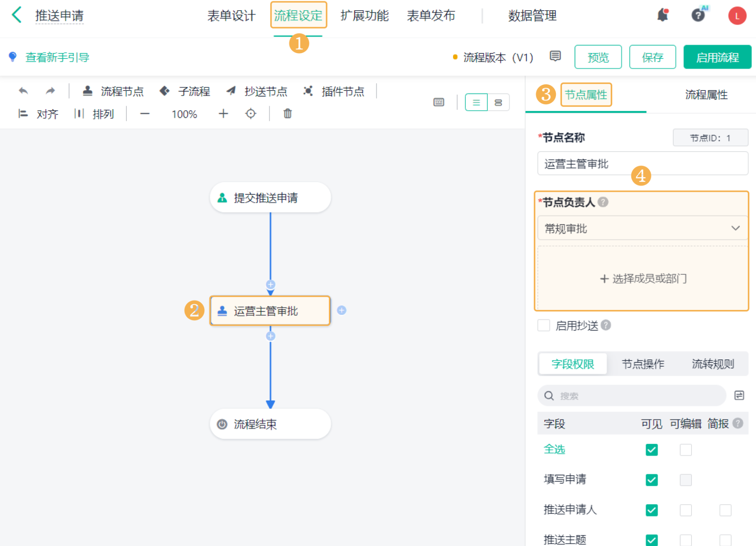Select the 流转规则 sub-tab
The width and height of the screenshot is (756, 546).
tap(713, 364)
